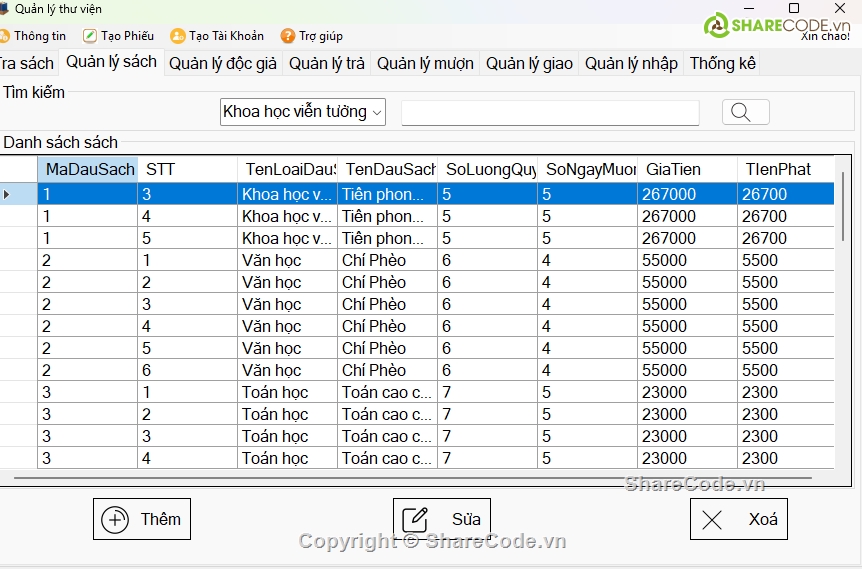Expand the Khoa học viễn tưởng dropdown
Screen dimensions: 862x569
pos(377,112)
